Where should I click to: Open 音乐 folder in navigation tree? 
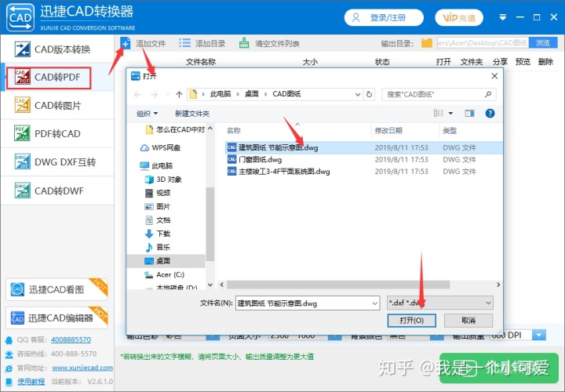158,247
